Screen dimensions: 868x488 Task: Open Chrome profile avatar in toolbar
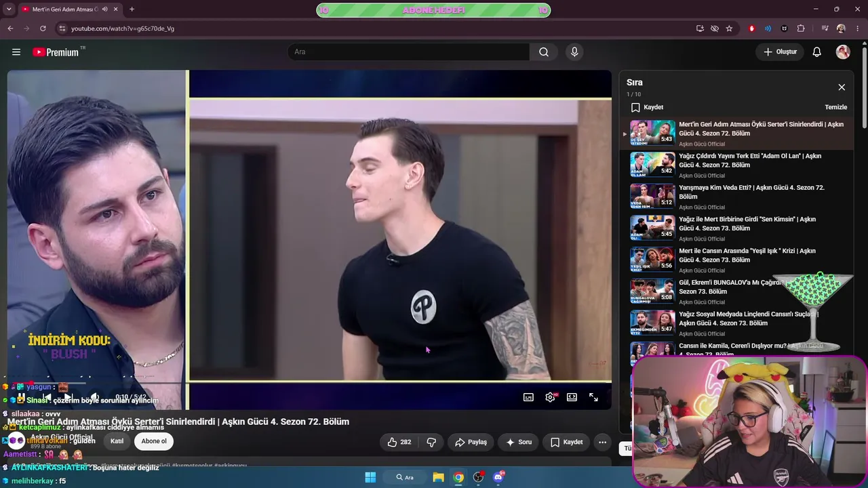coord(841,28)
